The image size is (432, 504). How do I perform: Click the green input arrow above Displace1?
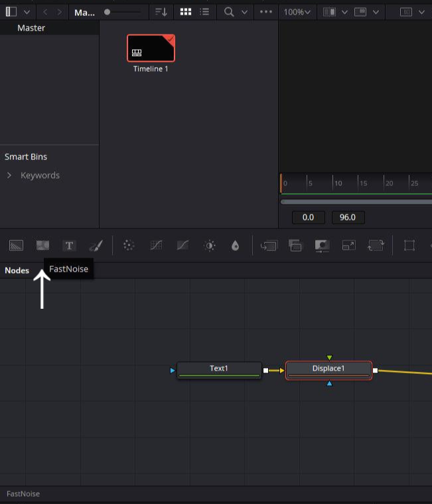pos(329,357)
